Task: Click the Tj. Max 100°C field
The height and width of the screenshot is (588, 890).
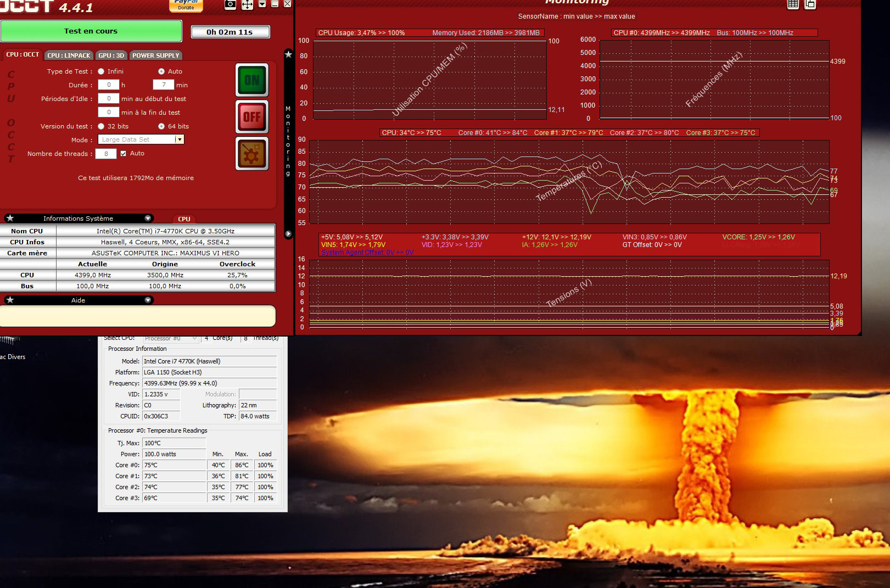Action: 174,443
